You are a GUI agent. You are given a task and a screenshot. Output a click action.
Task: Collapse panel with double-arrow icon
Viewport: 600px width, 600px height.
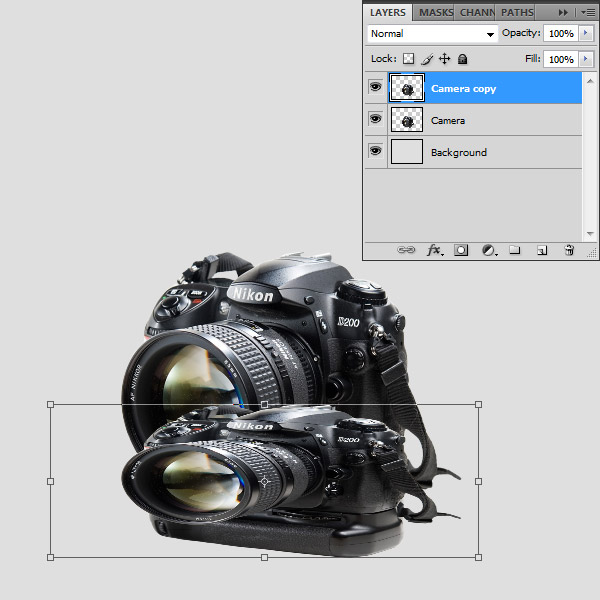(x=563, y=13)
